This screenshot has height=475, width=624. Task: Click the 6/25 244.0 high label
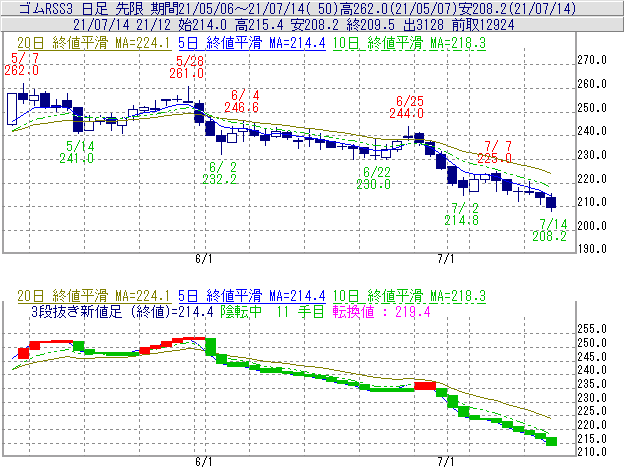pyautogui.click(x=407, y=107)
